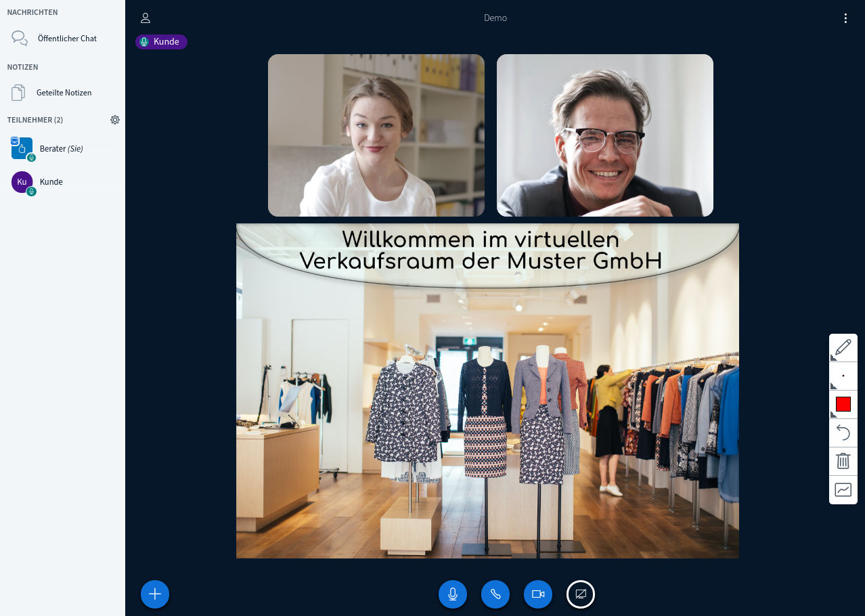
Task: Select the Kunde avatar in participant list
Action: [22, 182]
